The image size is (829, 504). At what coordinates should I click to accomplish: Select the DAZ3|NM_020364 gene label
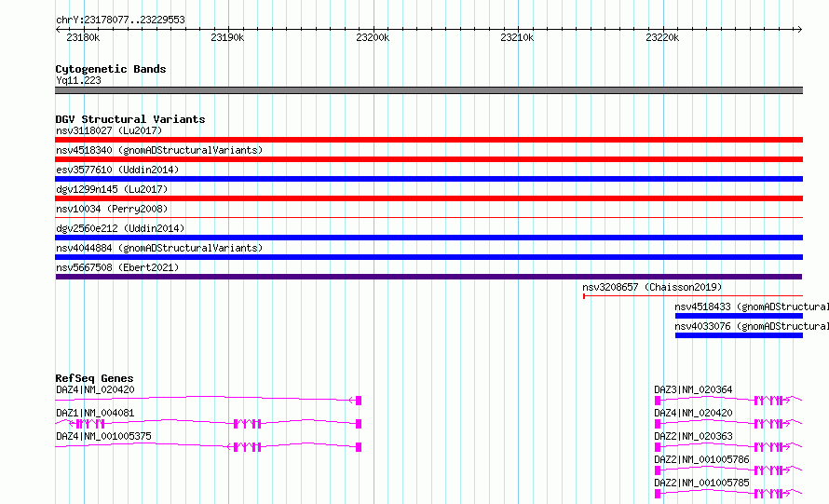693,389
